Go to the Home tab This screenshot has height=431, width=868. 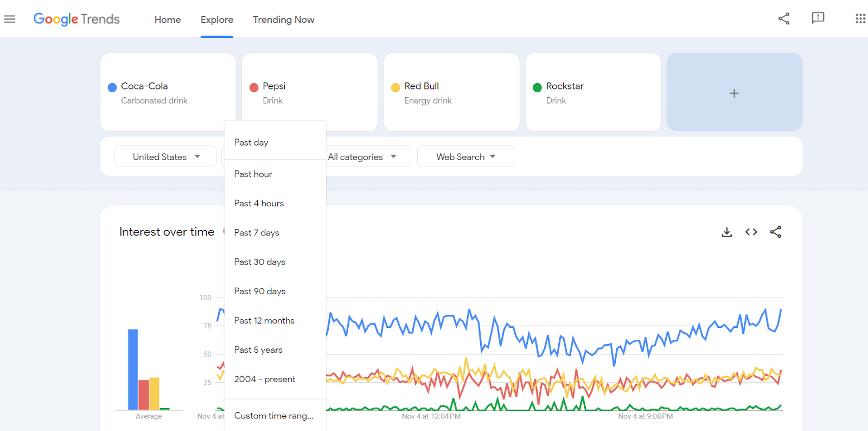coord(168,20)
